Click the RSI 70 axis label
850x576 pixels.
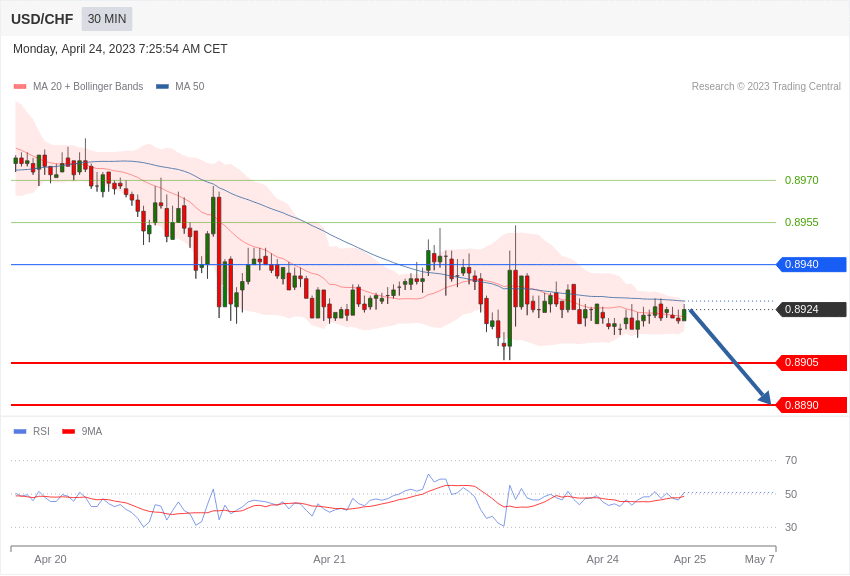coord(791,460)
